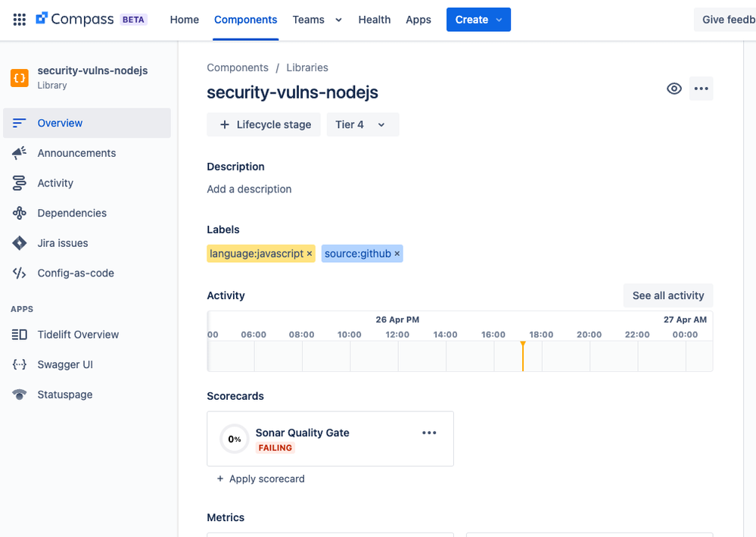Click the BETA badge next to Compass
Screen dimensions: 756x537
pos(133,20)
